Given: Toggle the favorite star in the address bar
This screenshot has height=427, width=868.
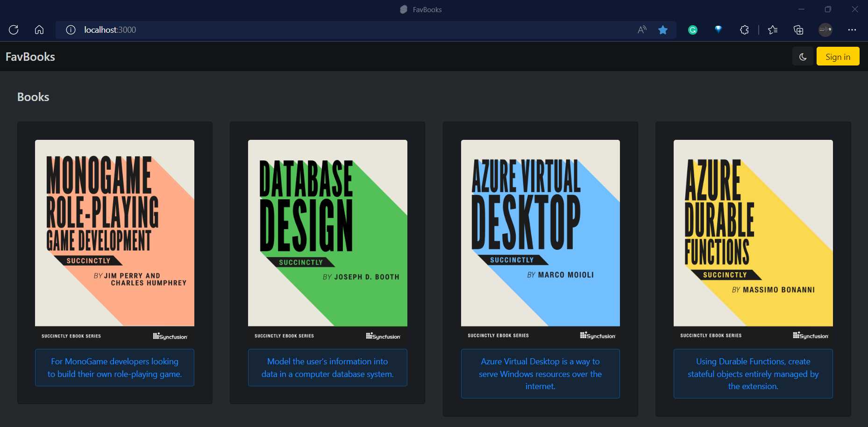Looking at the screenshot, I should point(662,29).
